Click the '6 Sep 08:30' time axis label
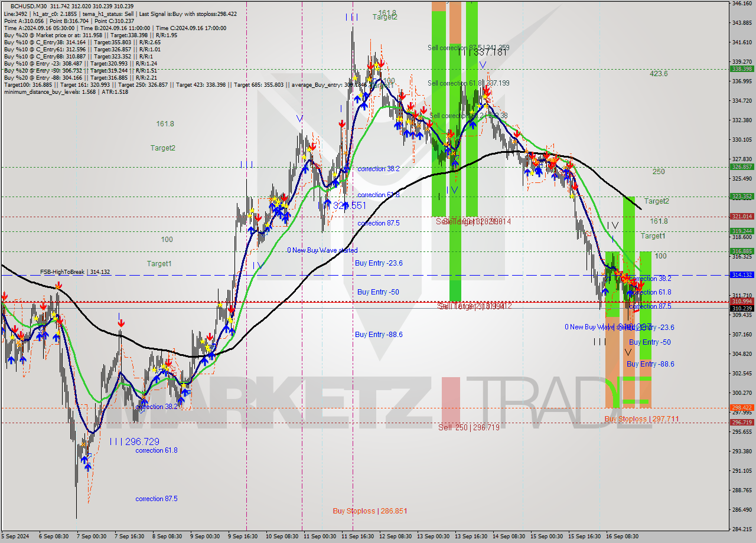The height and width of the screenshot is (543, 756). tap(53, 537)
